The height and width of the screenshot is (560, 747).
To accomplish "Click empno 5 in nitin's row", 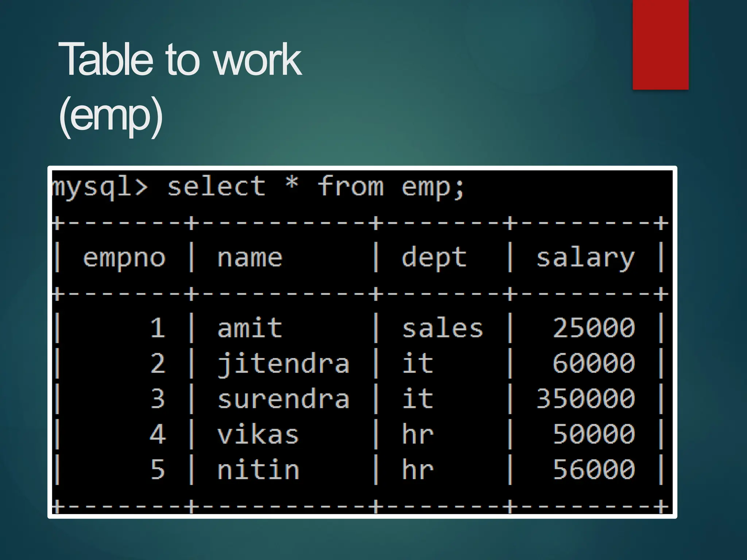I will (x=158, y=469).
